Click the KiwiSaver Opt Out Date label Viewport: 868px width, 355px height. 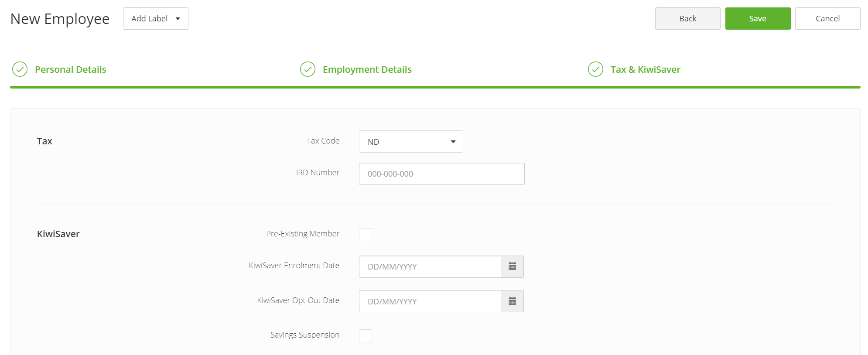(x=298, y=300)
